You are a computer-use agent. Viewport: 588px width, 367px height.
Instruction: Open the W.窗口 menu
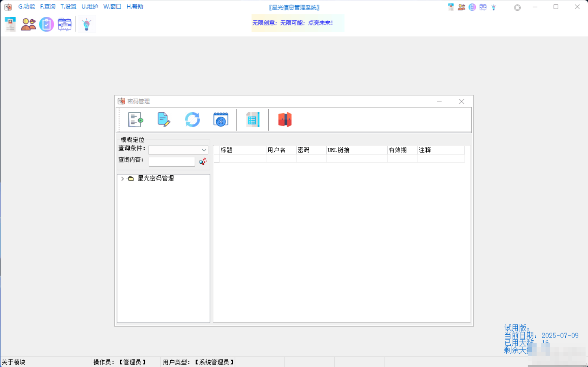pos(112,7)
